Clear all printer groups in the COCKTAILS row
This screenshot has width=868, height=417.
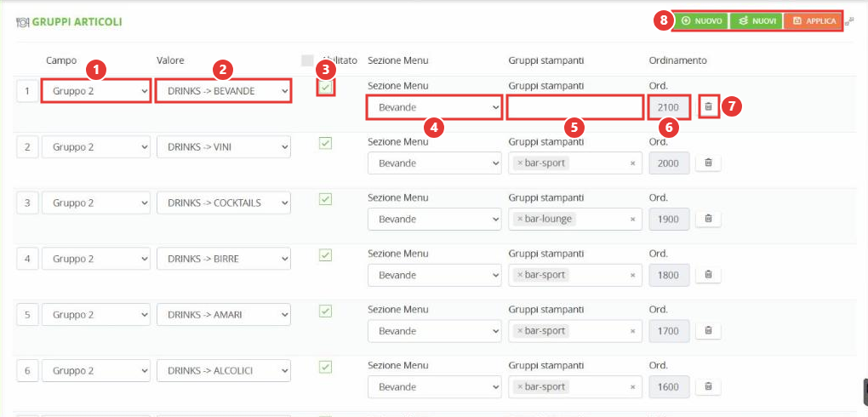(633, 220)
